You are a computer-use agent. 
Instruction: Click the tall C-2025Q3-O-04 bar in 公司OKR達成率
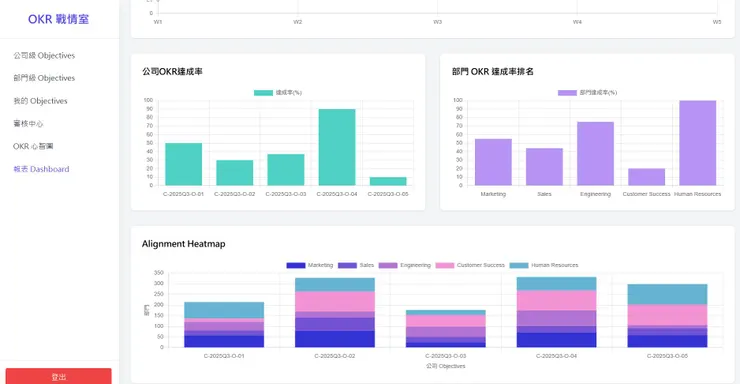coord(337,147)
